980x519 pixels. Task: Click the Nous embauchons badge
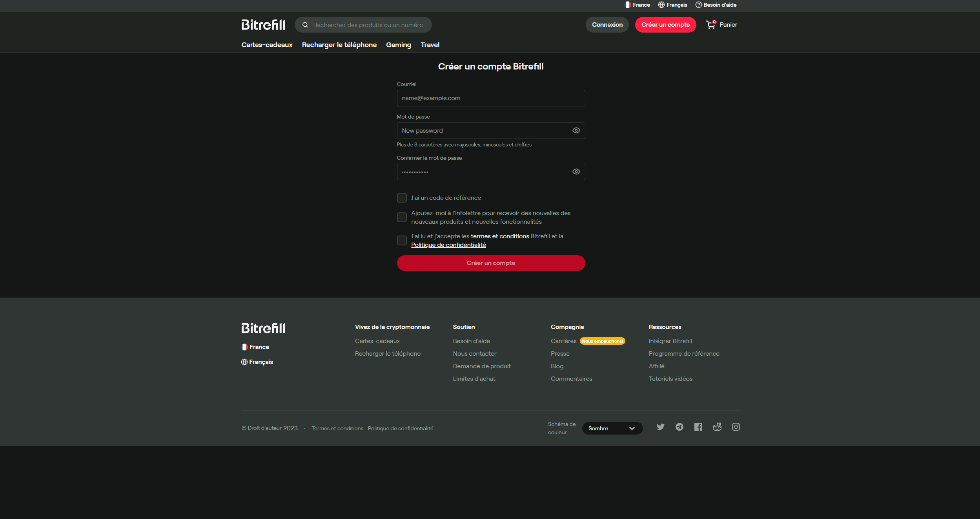click(603, 341)
